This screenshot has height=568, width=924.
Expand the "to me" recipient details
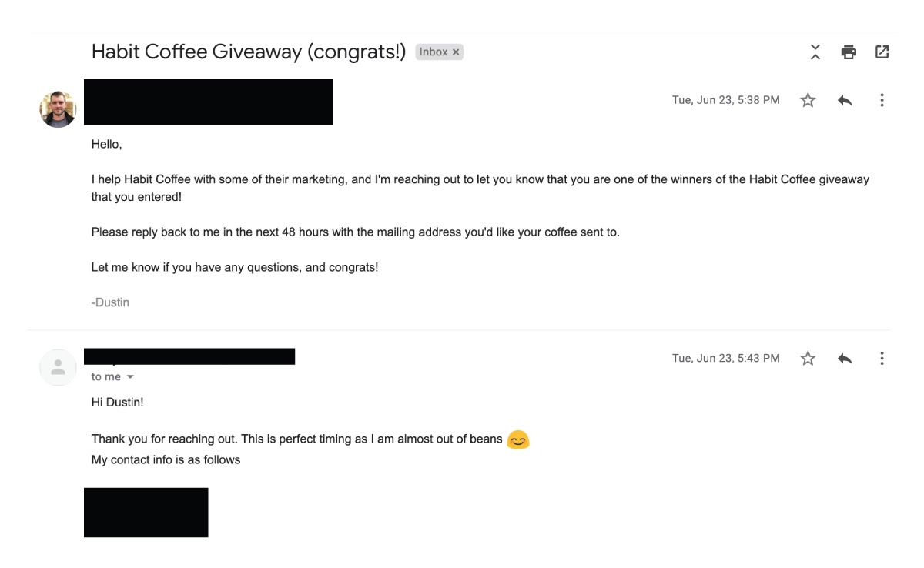pyautogui.click(x=129, y=377)
